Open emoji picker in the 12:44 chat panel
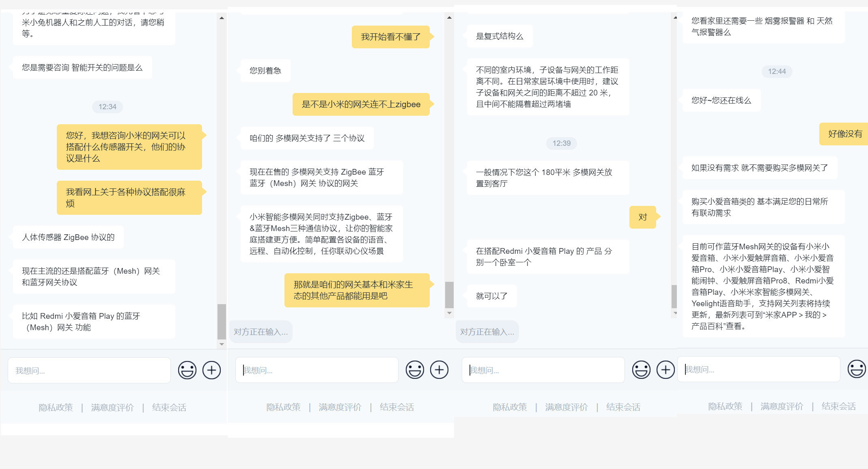Screen dimensions: 868x469 pyautogui.click(x=857, y=369)
